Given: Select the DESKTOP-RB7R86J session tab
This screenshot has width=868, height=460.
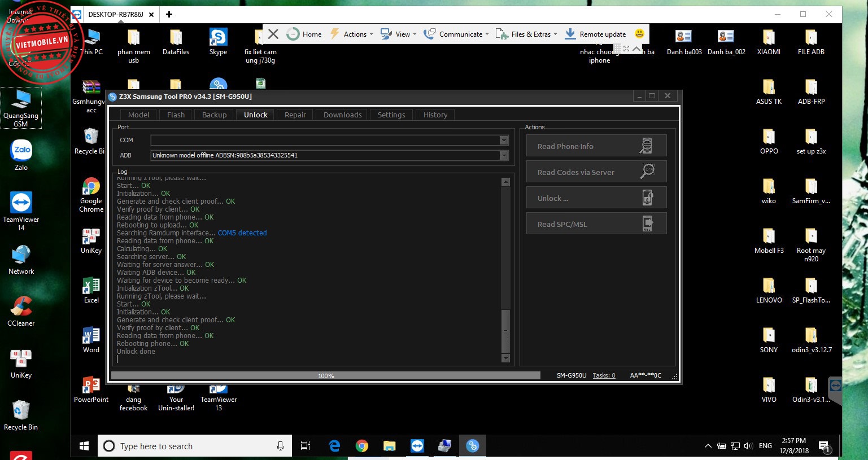Looking at the screenshot, I should (x=115, y=14).
